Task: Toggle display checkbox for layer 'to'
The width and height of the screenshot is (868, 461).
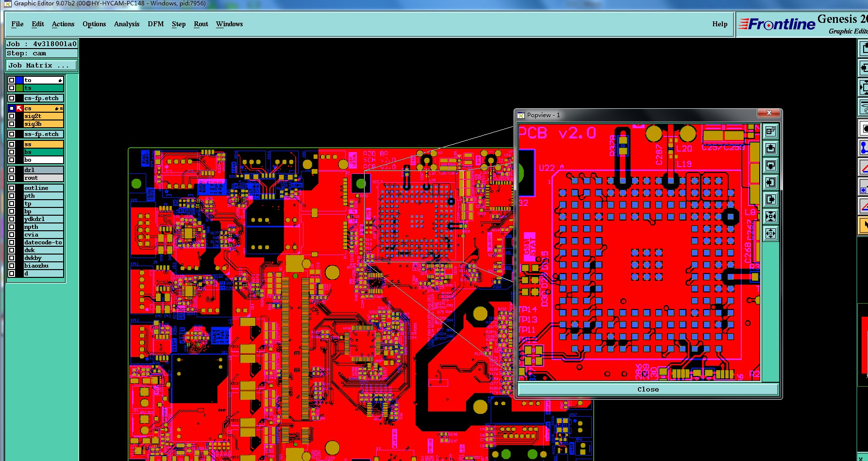Action: [x=12, y=80]
